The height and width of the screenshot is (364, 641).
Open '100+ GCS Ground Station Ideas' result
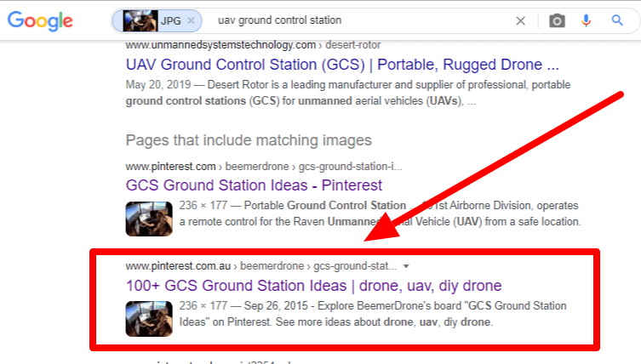pyautogui.click(x=313, y=285)
